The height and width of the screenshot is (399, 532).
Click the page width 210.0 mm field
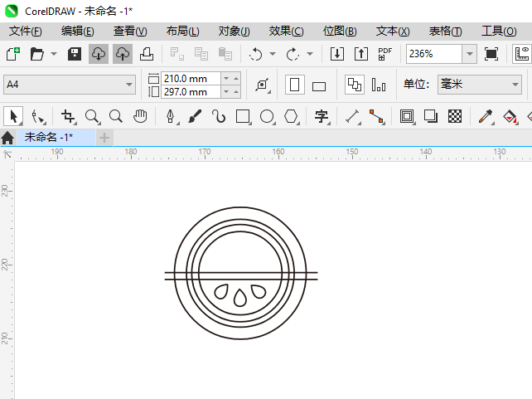point(191,79)
